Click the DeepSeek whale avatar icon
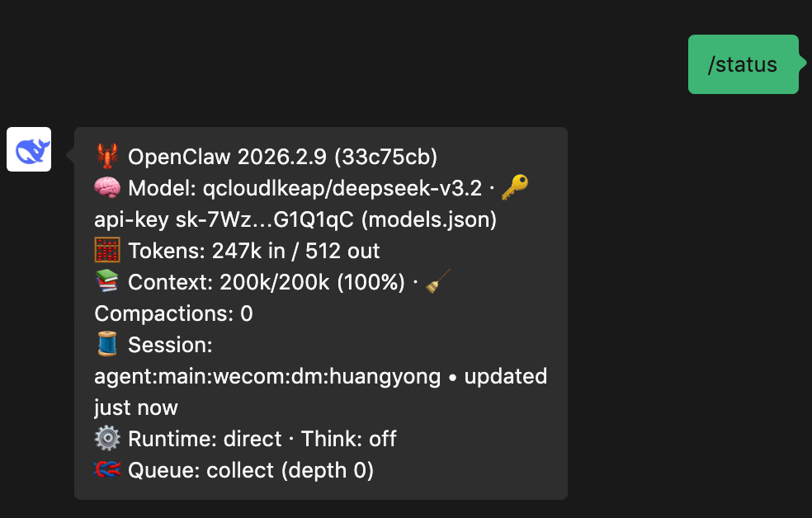 (29, 149)
